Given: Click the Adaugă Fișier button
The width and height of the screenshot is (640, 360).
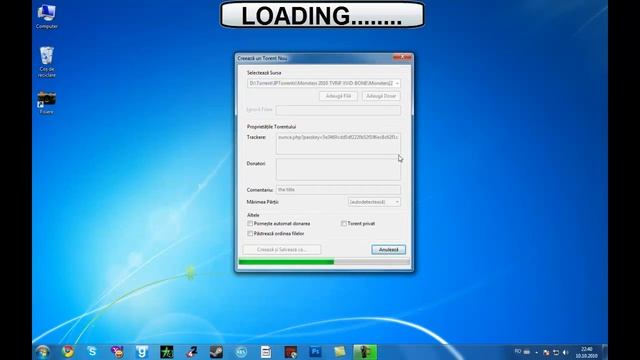Looking at the screenshot, I should pyautogui.click(x=338, y=96).
